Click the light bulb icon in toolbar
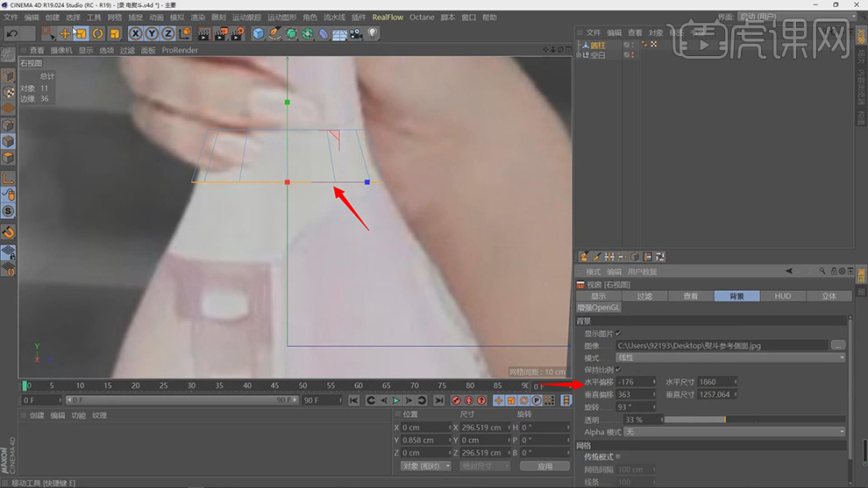 click(373, 33)
